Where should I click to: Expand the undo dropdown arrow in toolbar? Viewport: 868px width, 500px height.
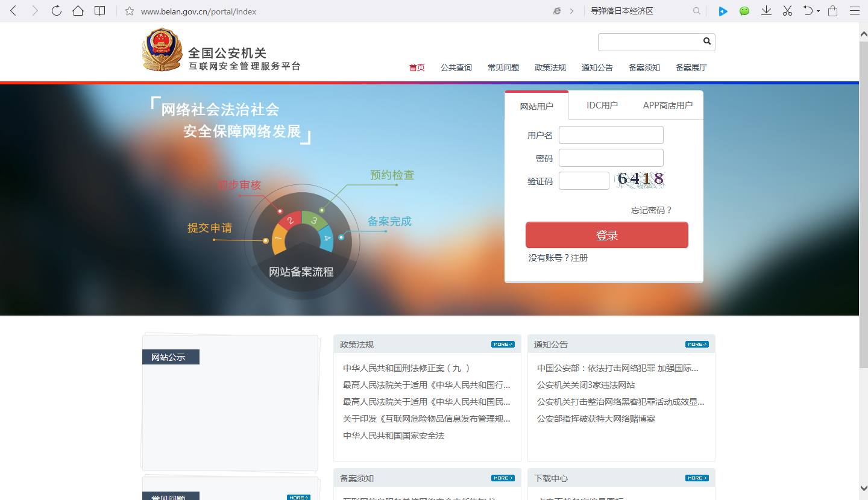pyautogui.click(x=818, y=11)
